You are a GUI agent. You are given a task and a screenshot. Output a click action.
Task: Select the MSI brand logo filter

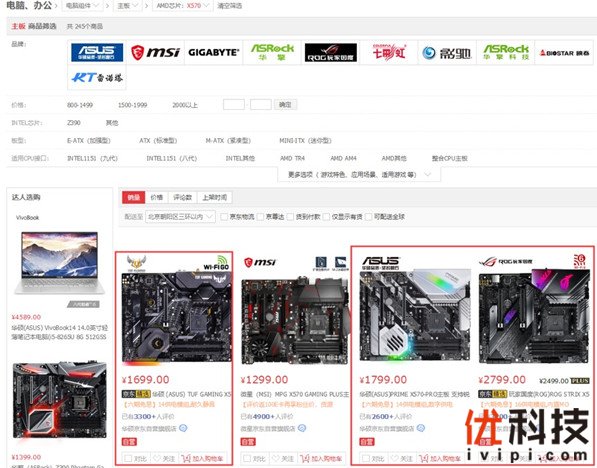click(x=155, y=53)
